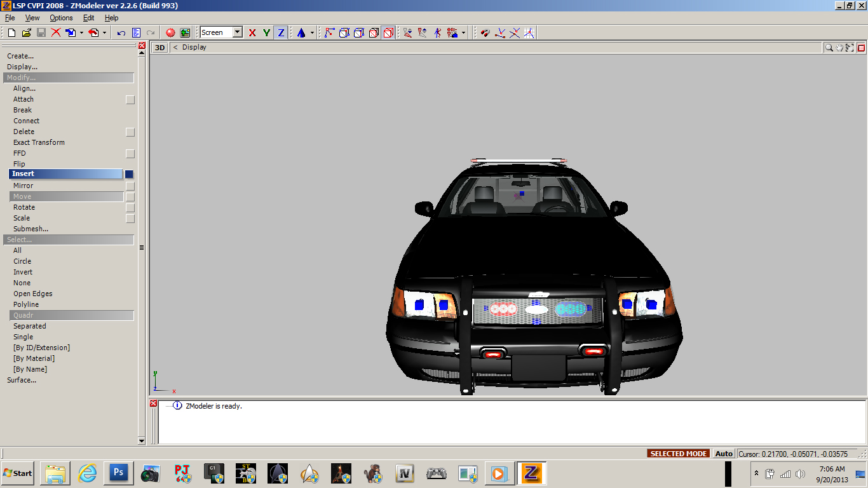Screen dimensions: 868x488
Task: Expand the Create... command group
Action: click(20, 56)
